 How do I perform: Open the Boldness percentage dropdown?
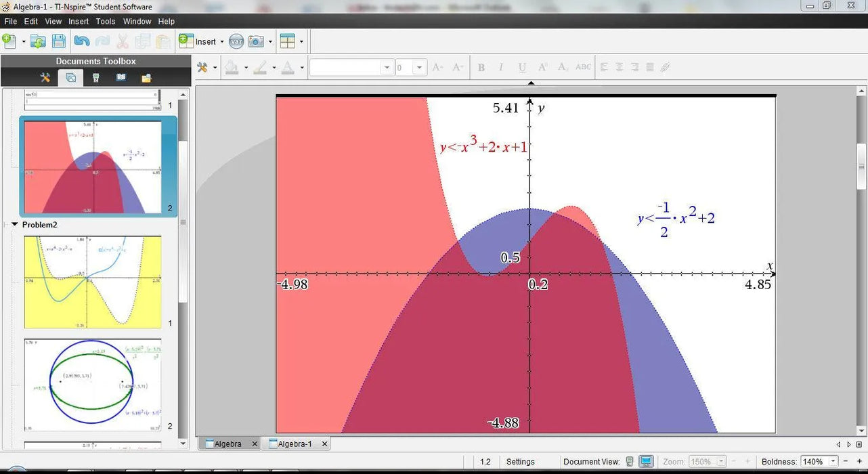coord(833,462)
